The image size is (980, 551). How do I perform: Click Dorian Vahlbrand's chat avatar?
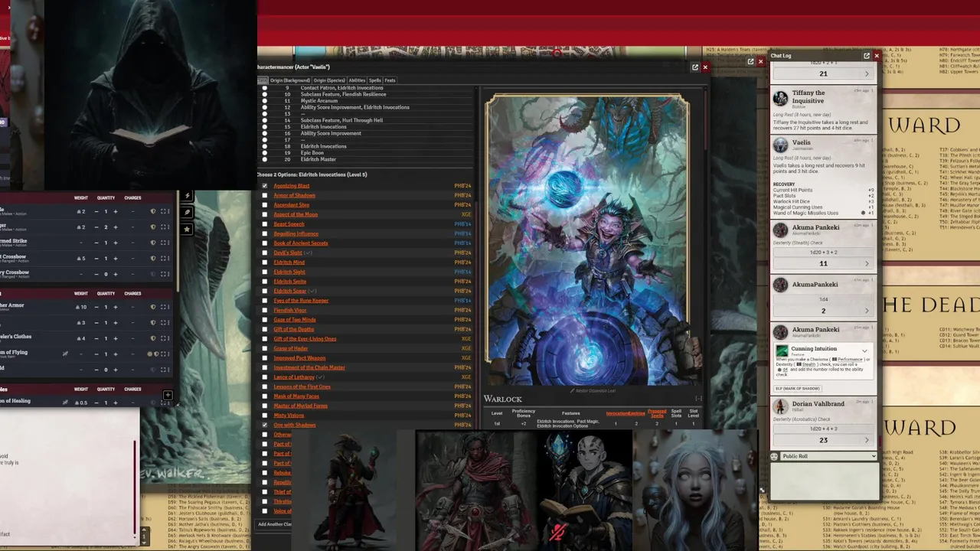(780, 406)
